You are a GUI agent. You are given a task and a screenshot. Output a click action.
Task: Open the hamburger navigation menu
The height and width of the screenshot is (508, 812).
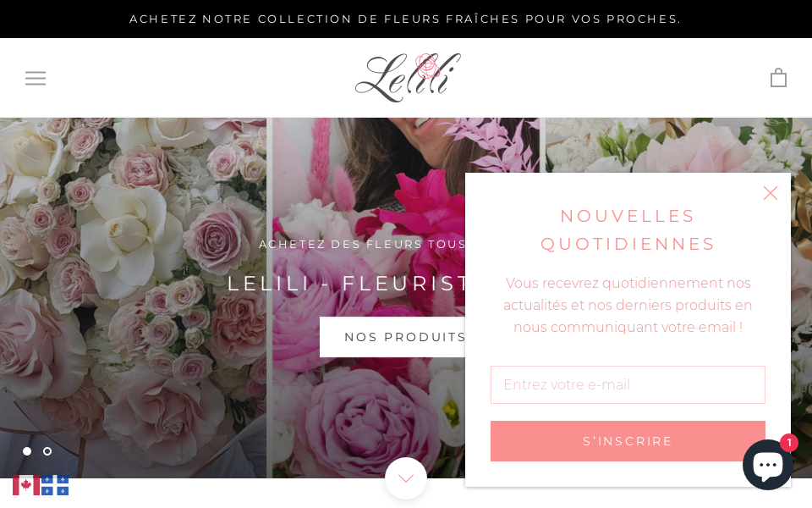[x=36, y=78]
